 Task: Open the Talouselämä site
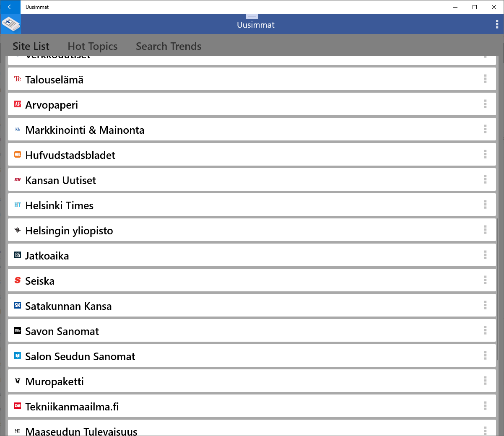[252, 79]
